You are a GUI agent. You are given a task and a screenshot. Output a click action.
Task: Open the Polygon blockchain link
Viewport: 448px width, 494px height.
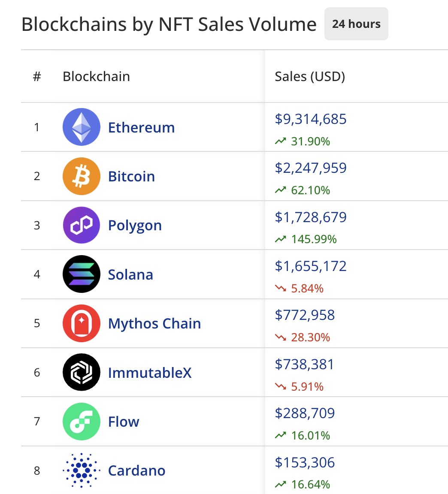[x=135, y=226]
